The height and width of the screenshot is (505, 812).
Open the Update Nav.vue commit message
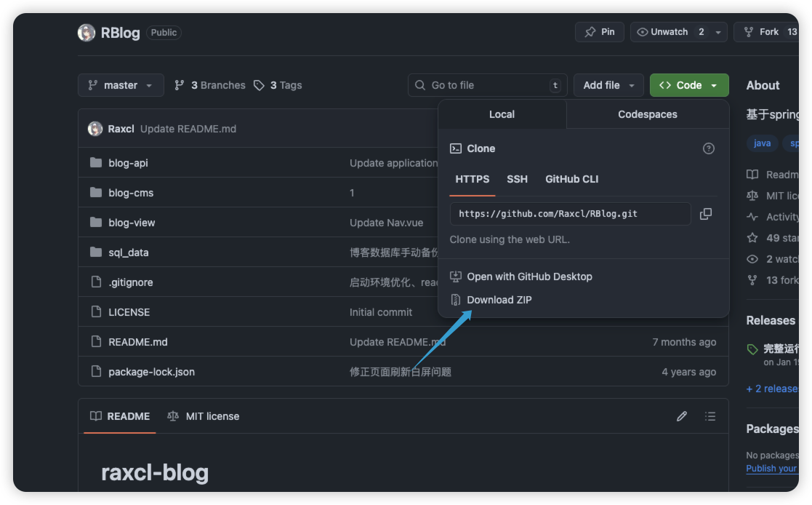click(386, 223)
